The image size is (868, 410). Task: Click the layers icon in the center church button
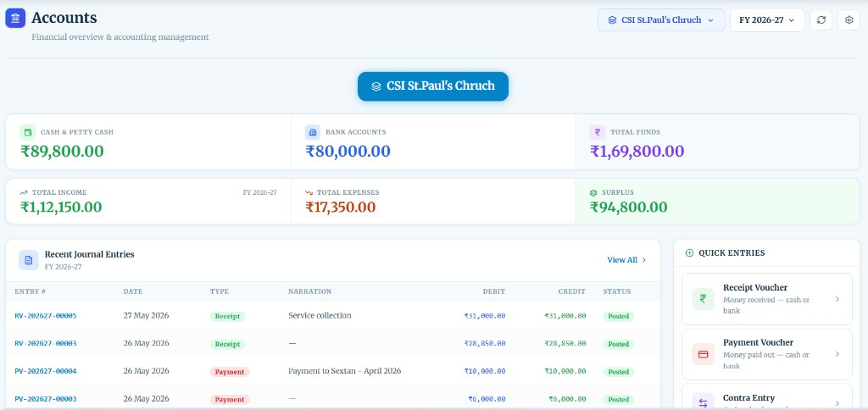tap(376, 87)
